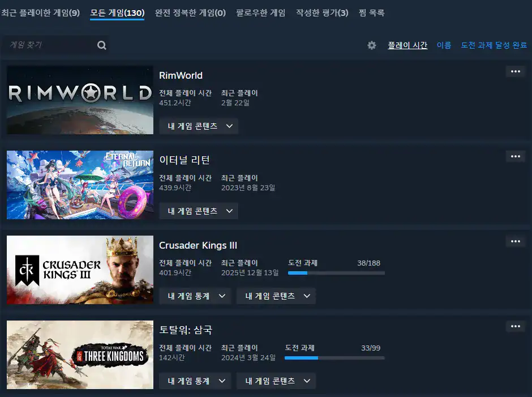
Task: Click RimWorld playtime 451.2시간
Action: tap(175, 103)
